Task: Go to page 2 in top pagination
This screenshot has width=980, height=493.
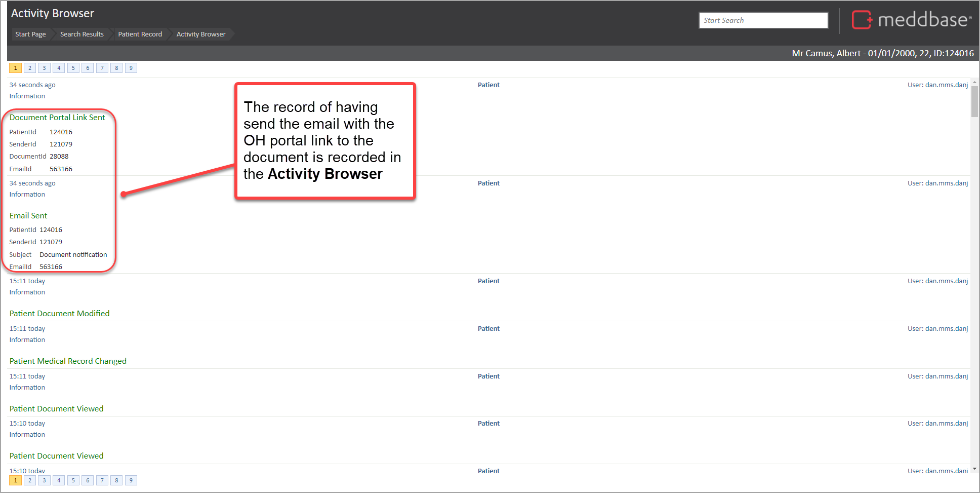Action: click(x=30, y=68)
